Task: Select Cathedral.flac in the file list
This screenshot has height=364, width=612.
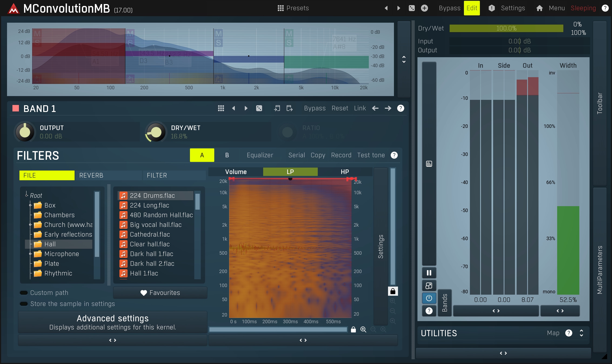Action: (x=150, y=234)
